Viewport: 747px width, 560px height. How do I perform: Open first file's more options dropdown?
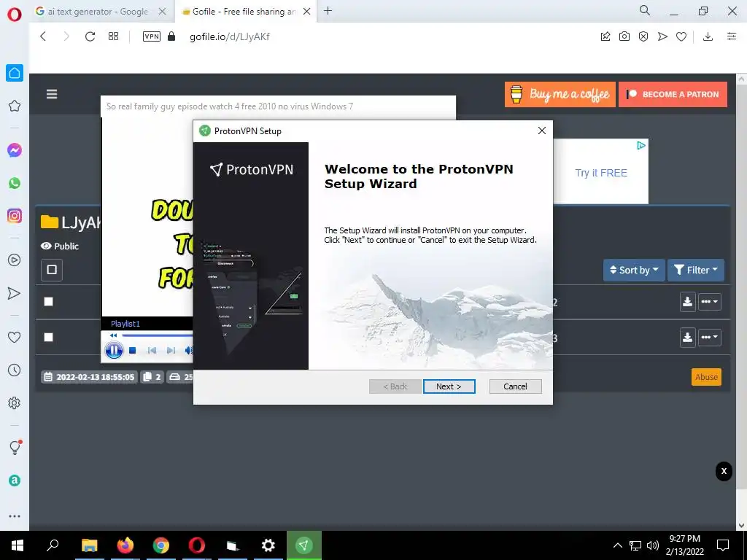click(x=709, y=301)
